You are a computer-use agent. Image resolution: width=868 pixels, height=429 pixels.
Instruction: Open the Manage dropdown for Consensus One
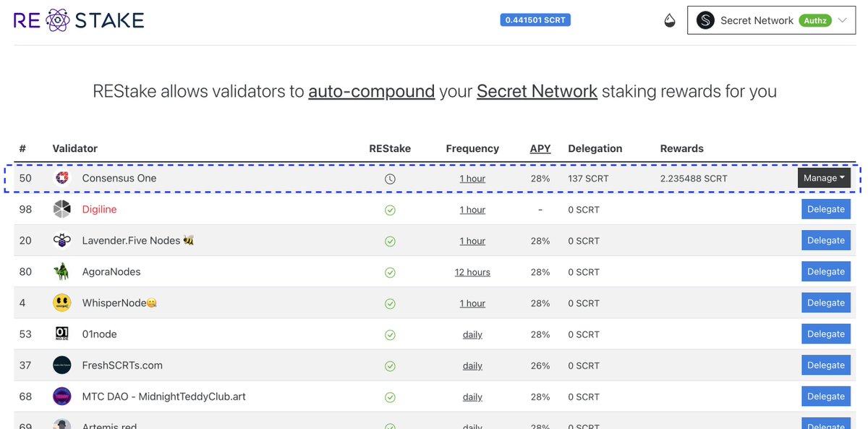point(824,178)
